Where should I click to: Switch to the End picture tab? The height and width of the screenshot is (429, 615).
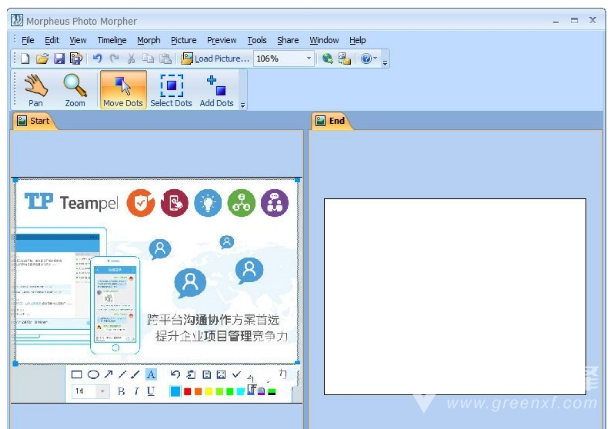[331, 121]
